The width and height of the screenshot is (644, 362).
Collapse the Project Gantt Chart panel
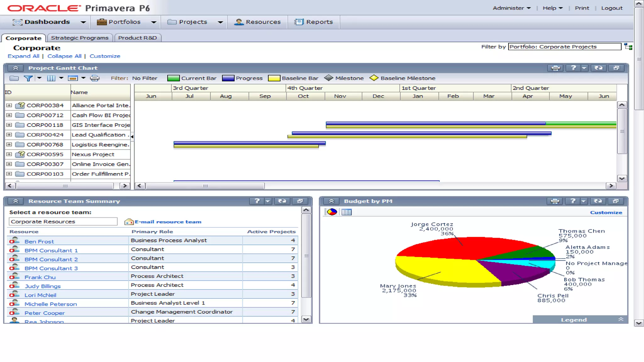16,68
